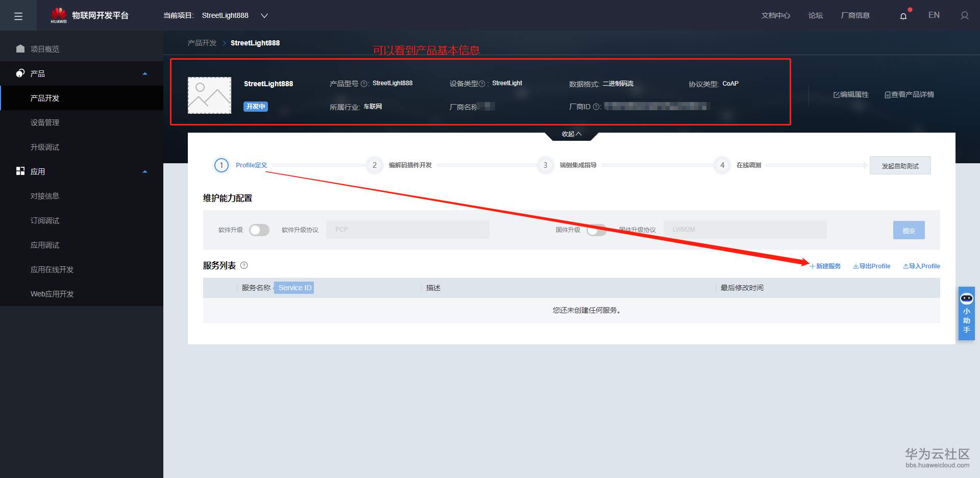
Task: Click the help icon beside 厂商ID
Action: coord(596,107)
